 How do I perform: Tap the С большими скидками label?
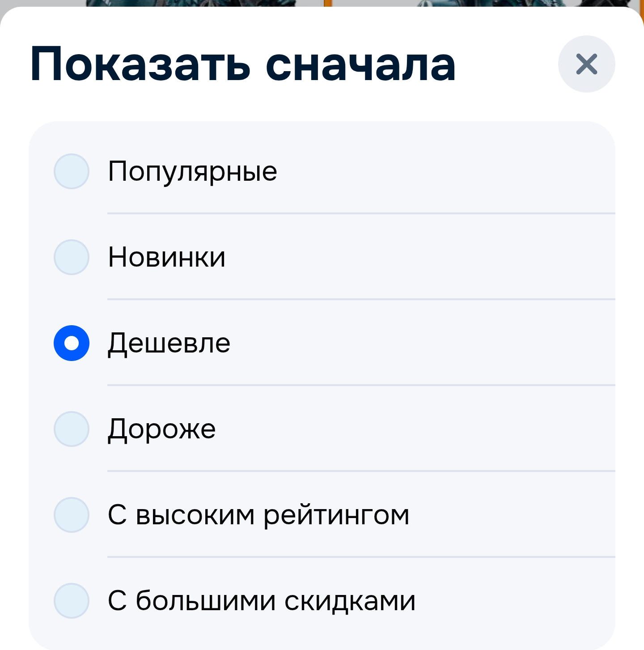click(262, 601)
